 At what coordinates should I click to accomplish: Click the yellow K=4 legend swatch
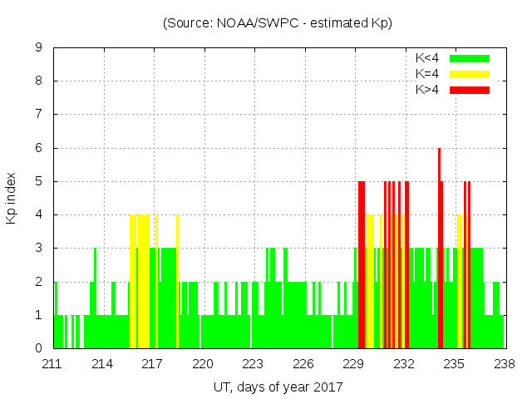(x=470, y=74)
